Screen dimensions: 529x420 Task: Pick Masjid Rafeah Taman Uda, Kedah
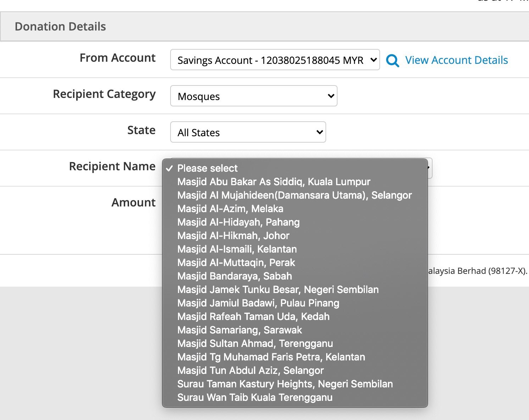[x=295, y=316]
